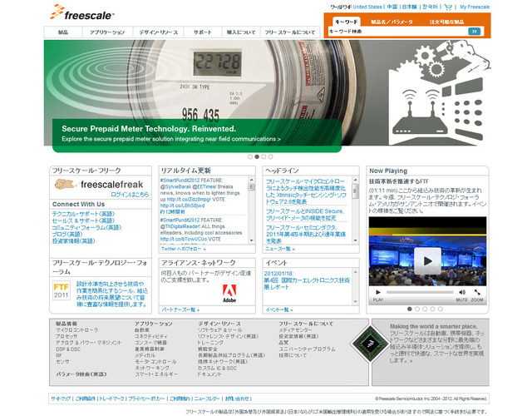Expand the サポート navigation menu

click(x=202, y=32)
